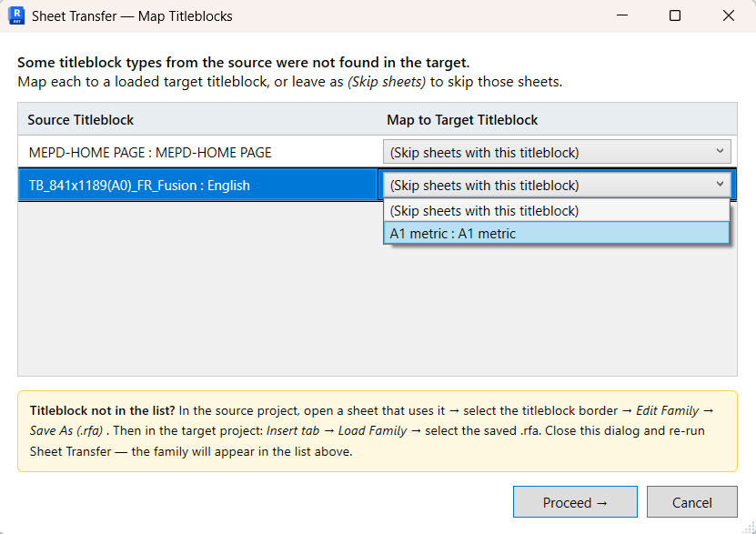Click the resize grip at bottom-right corner
This screenshot has height=534, width=756.
coord(749,526)
